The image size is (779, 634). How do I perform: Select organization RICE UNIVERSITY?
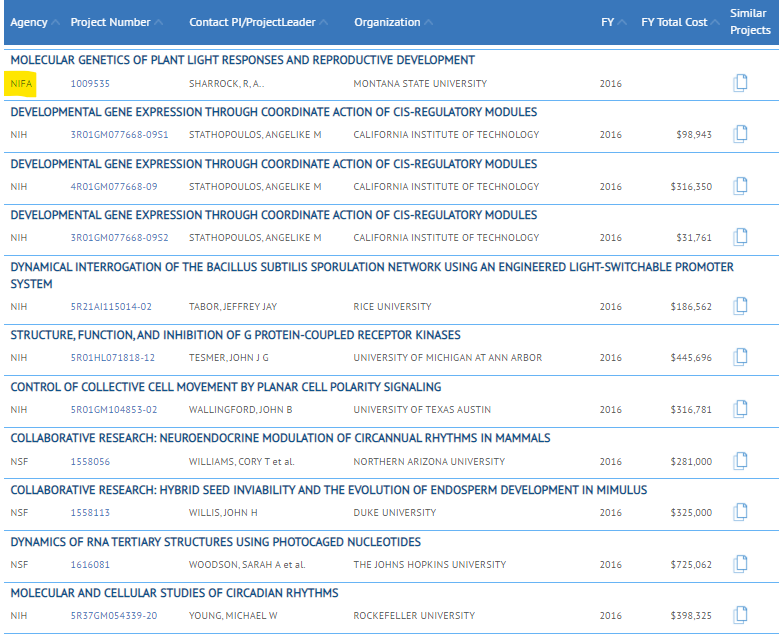392,307
